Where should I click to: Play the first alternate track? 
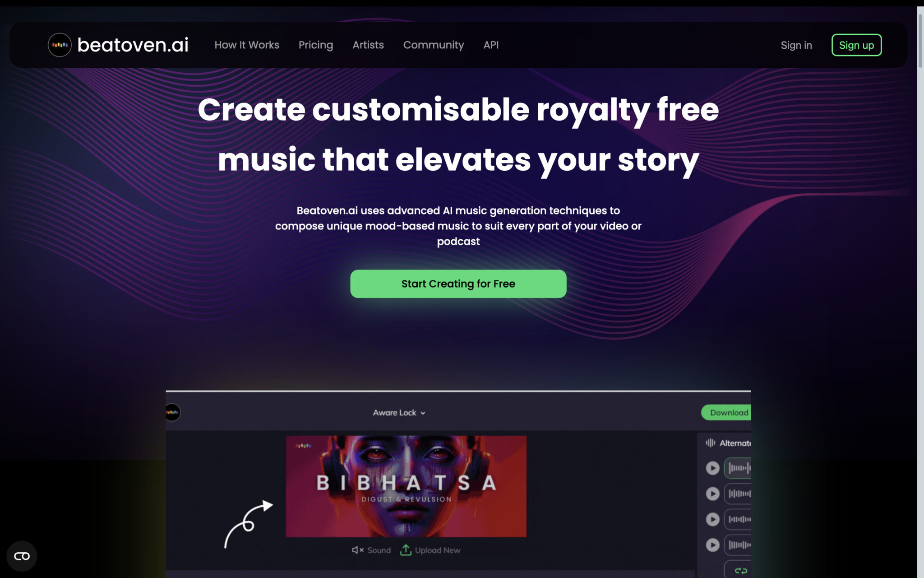(712, 468)
